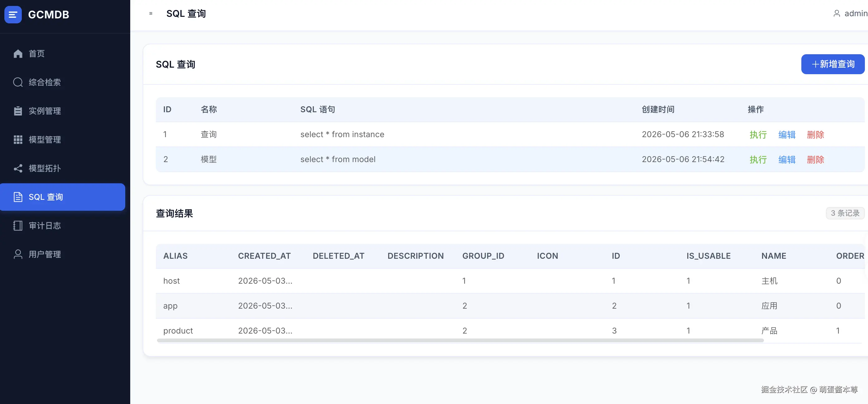Screen dimensions: 868x404
Task: Click the home icon in sidebar
Action: coord(18,54)
